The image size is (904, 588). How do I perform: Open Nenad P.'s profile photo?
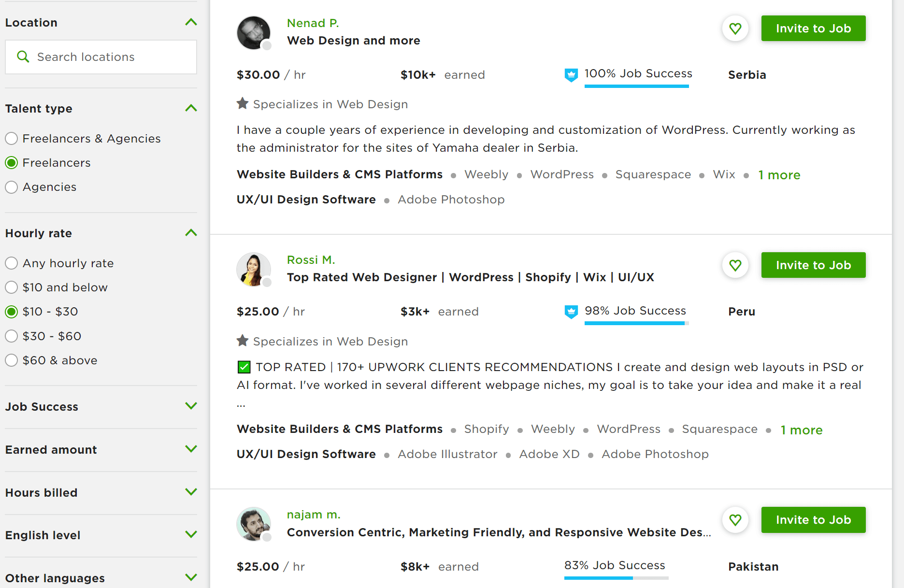pyautogui.click(x=254, y=33)
